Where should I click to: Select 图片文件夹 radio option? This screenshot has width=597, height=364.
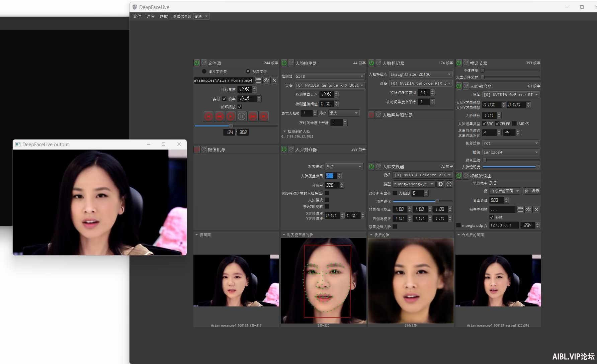(x=204, y=71)
